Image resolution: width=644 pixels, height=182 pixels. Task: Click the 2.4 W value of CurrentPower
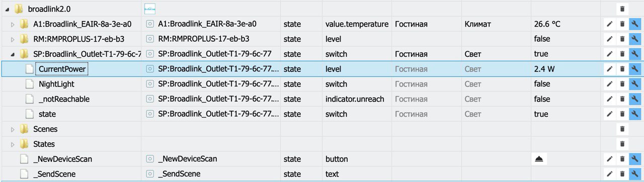pos(544,69)
